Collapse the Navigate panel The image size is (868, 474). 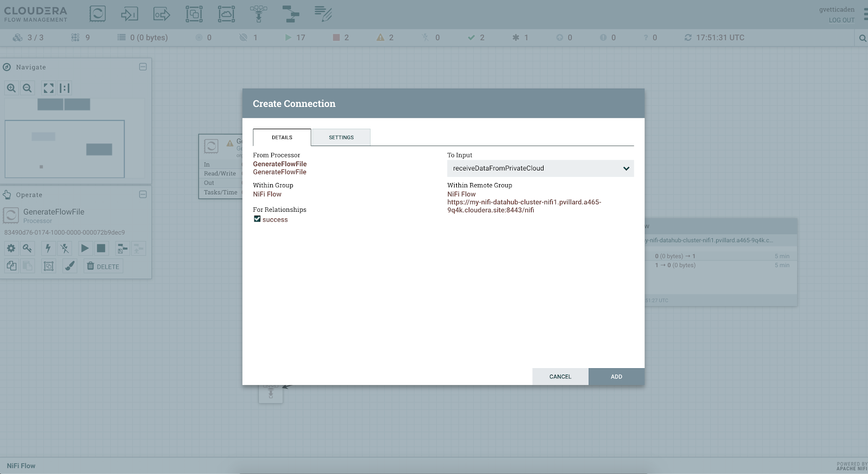tap(143, 67)
